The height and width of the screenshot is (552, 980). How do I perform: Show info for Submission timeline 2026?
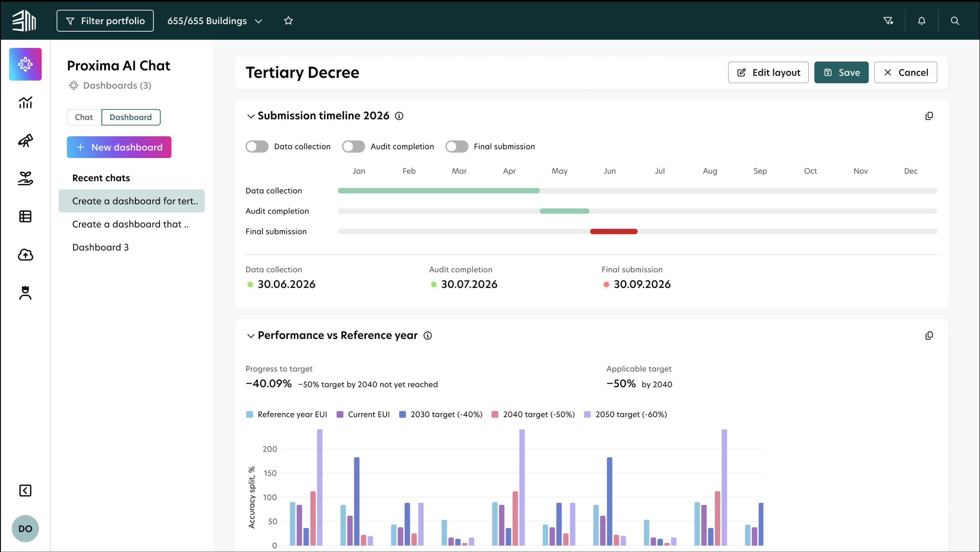(399, 116)
